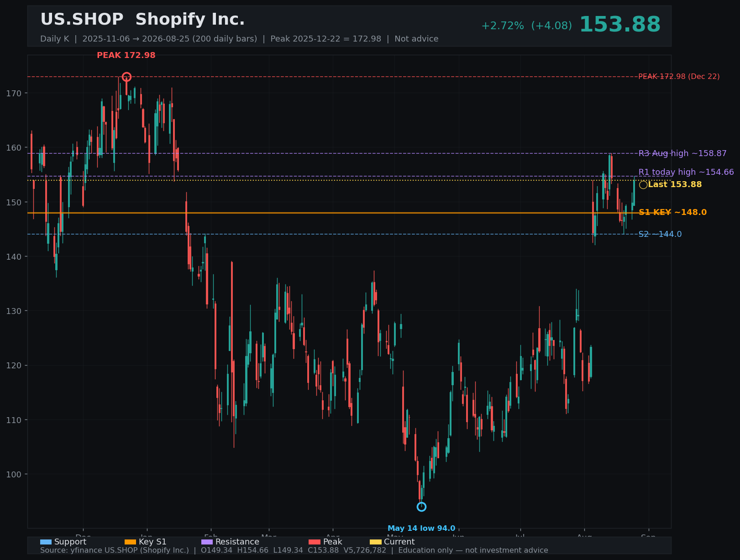Select the purple Resistance legend swatch

pyautogui.click(x=207, y=542)
